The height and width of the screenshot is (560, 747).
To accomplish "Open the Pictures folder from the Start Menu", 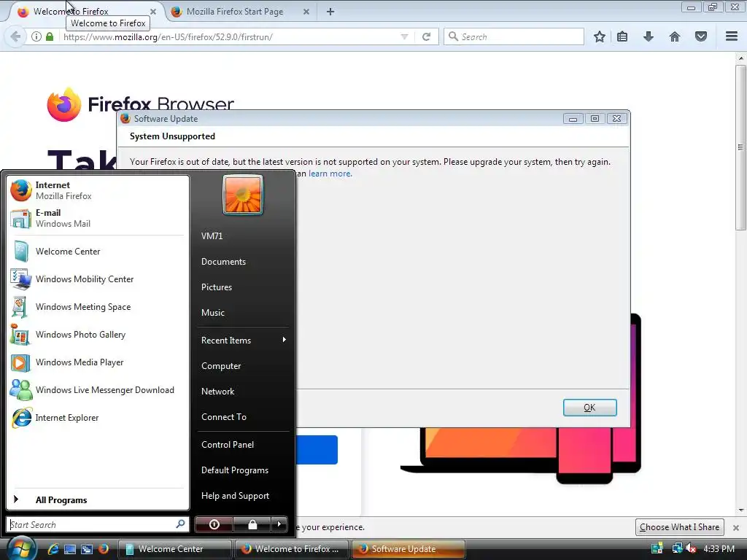I will click(x=243, y=287).
